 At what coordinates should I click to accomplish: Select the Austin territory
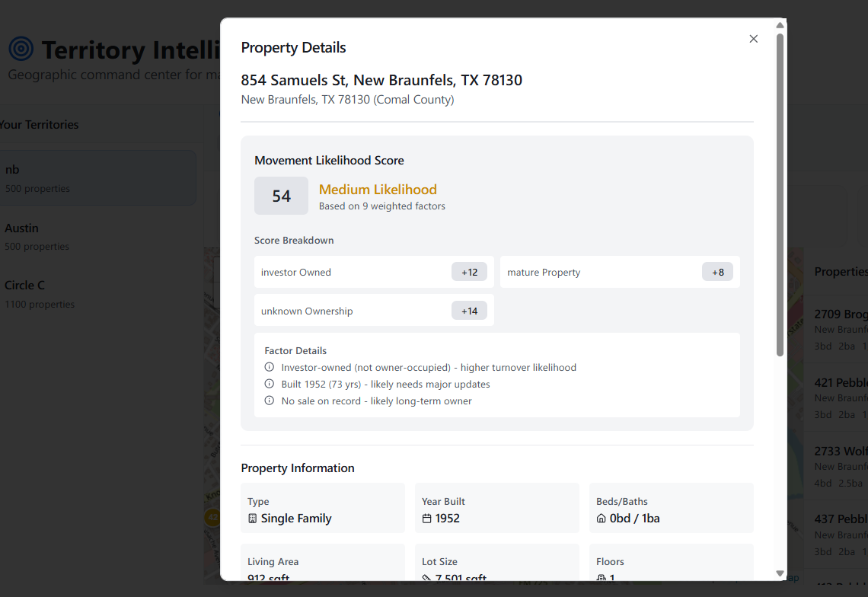(97, 236)
